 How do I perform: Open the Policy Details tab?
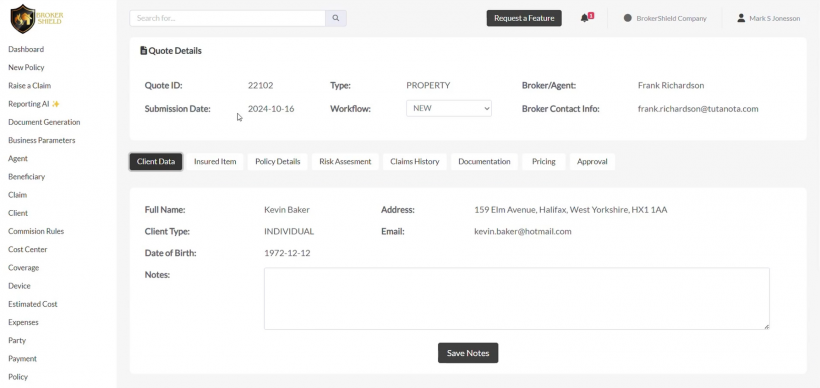coord(278,162)
